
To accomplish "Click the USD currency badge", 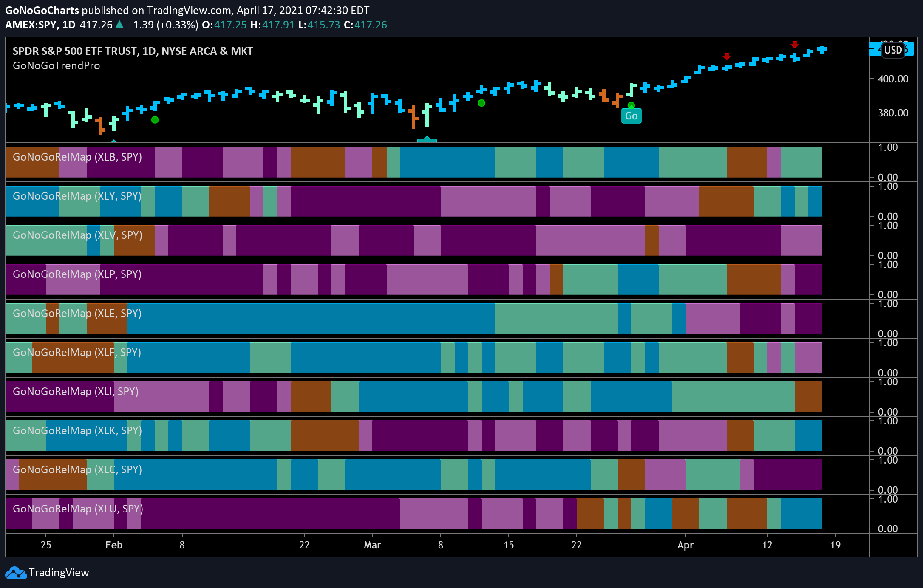I will tap(893, 50).
